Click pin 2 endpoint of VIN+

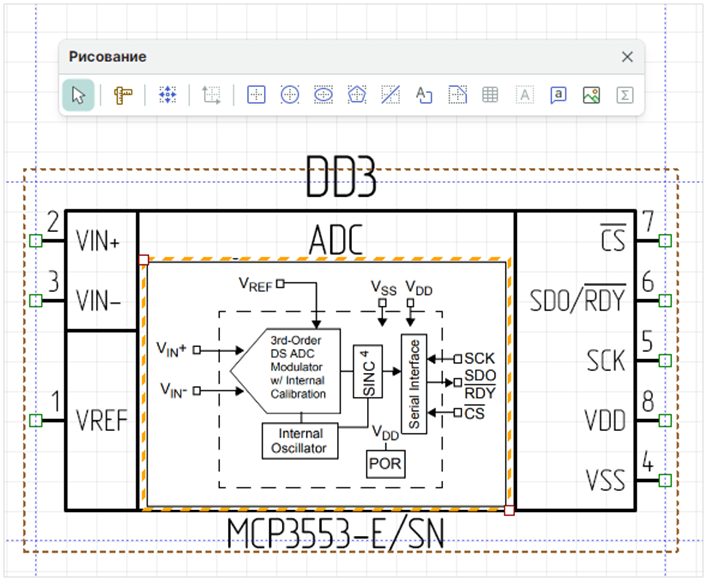(x=36, y=241)
